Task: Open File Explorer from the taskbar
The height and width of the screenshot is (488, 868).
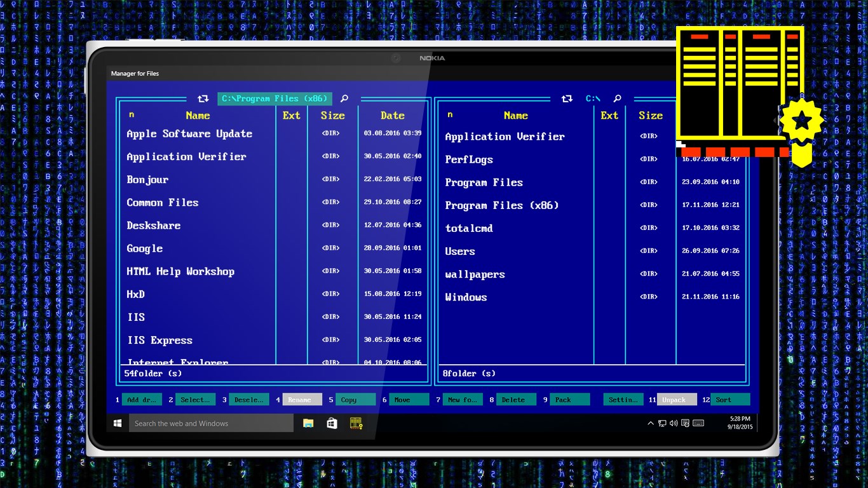Action: pos(309,423)
